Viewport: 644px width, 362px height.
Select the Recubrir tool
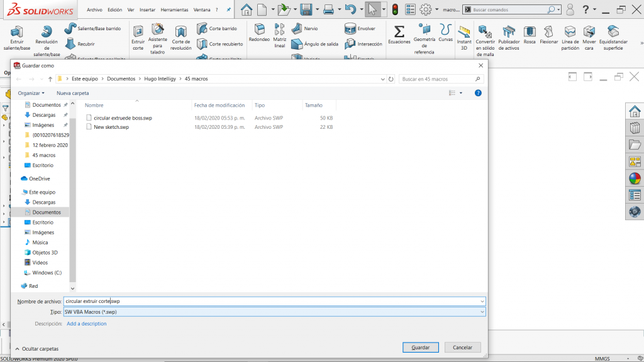pyautogui.click(x=80, y=44)
